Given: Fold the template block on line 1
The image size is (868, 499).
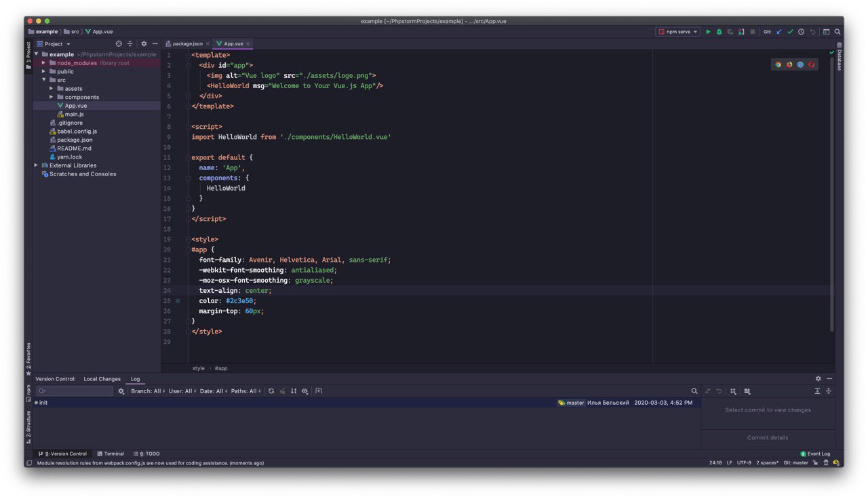Looking at the screenshot, I should click(189, 55).
